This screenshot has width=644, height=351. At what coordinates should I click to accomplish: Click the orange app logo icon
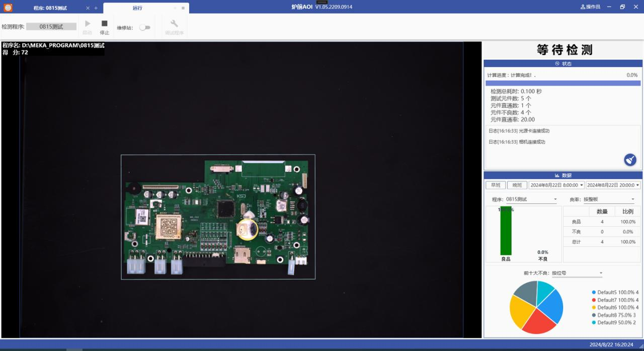[x=8, y=7]
